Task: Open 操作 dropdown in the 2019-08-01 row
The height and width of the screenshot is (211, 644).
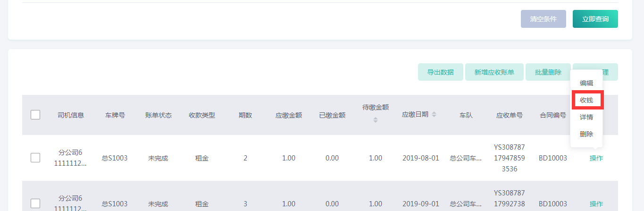Action: click(x=596, y=158)
